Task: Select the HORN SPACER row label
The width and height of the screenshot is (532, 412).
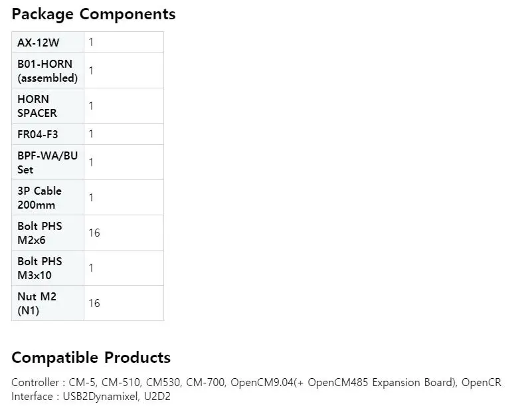Action: point(48,106)
